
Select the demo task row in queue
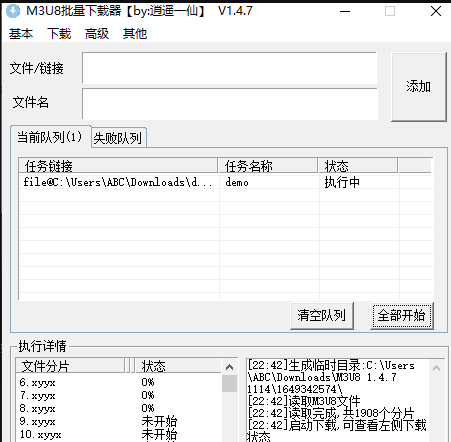pos(226,182)
